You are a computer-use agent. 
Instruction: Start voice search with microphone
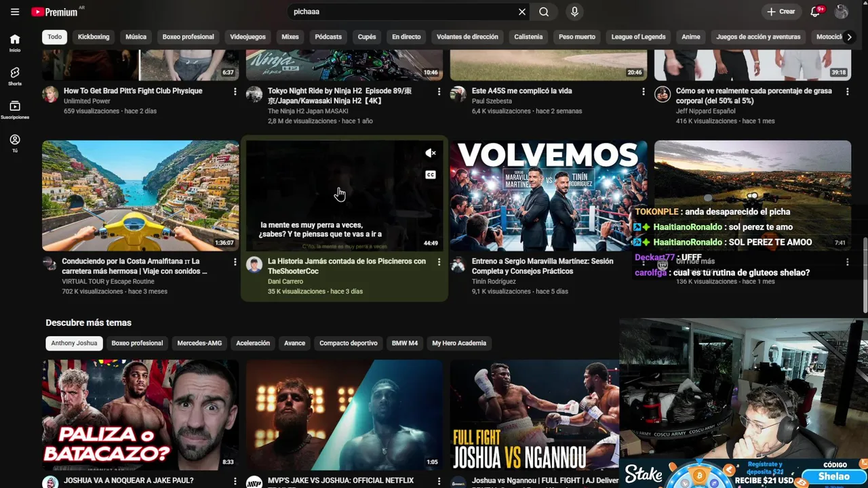click(574, 12)
